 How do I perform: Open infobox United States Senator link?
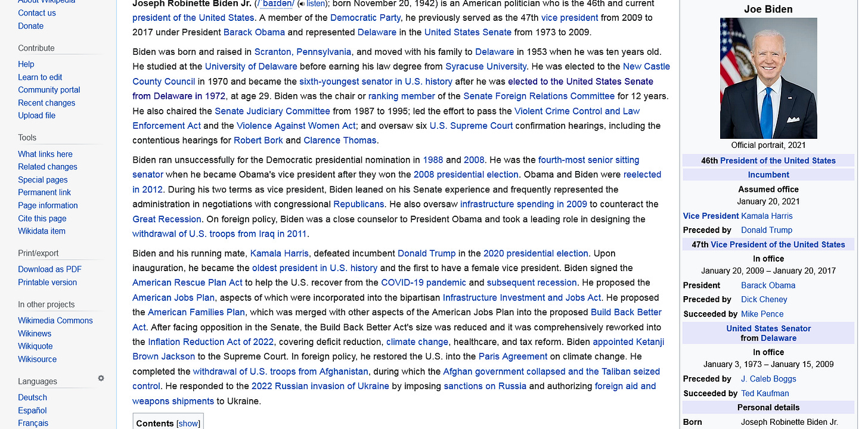point(768,328)
